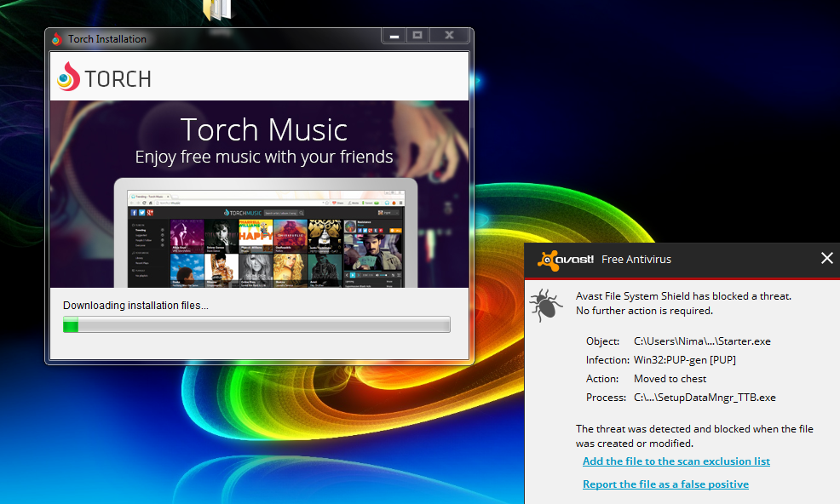Click the Torch logo in installer header
The height and width of the screenshot is (504, 840).
click(105, 77)
